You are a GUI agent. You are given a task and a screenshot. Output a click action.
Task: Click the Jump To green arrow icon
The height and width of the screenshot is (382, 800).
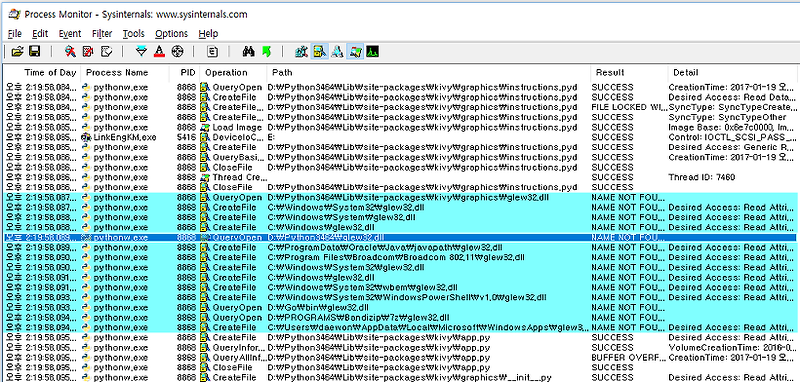(x=266, y=52)
